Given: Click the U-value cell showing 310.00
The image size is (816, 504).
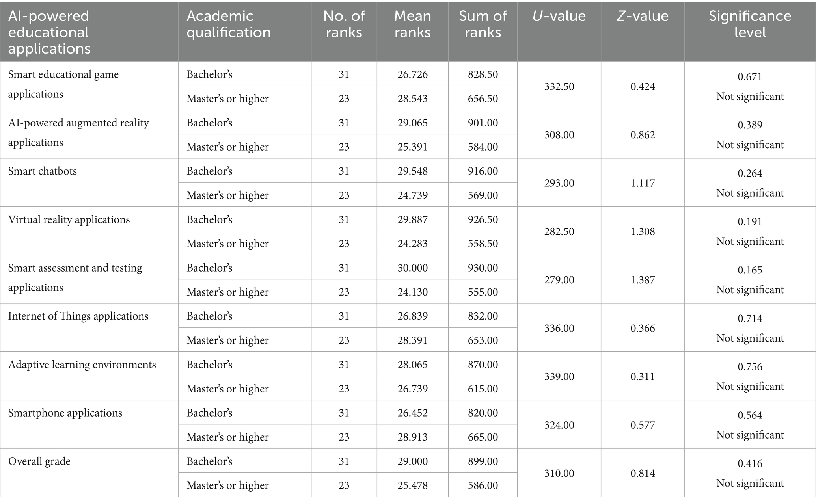Looking at the screenshot, I should click(x=559, y=473).
